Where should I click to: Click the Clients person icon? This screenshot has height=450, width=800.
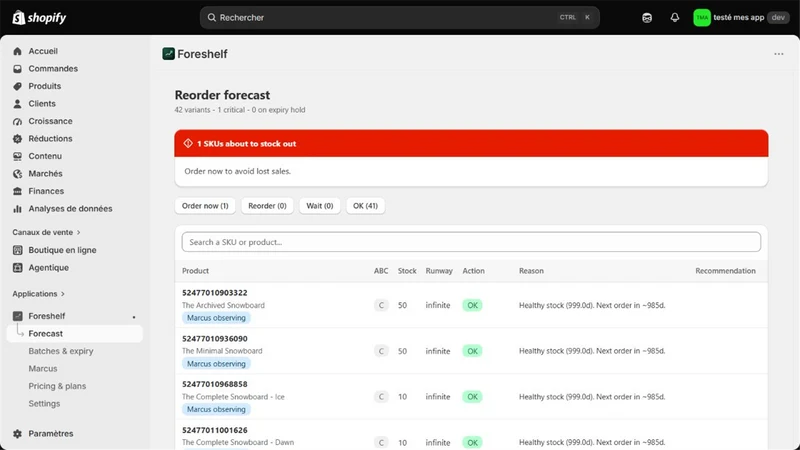click(x=17, y=104)
